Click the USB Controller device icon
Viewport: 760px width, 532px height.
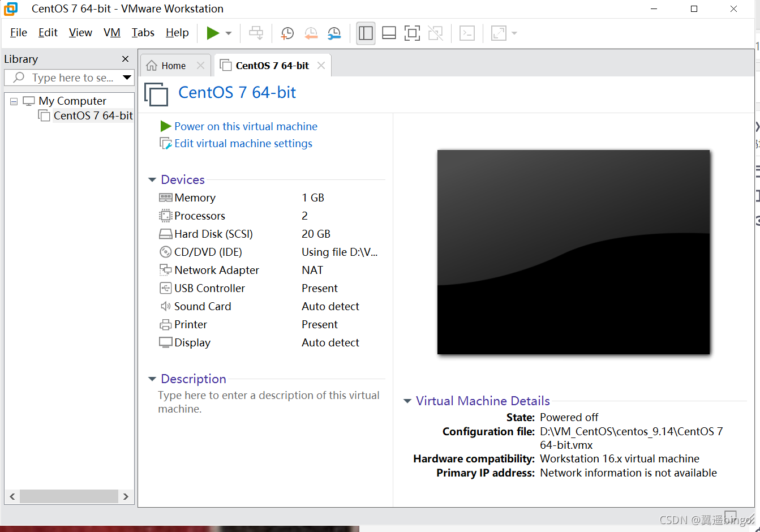[165, 288]
